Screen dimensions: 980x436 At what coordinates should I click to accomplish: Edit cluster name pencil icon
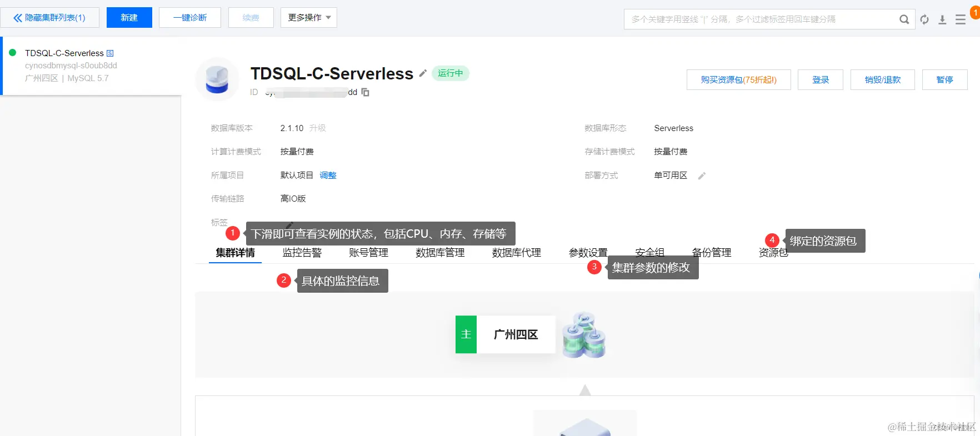tap(423, 73)
